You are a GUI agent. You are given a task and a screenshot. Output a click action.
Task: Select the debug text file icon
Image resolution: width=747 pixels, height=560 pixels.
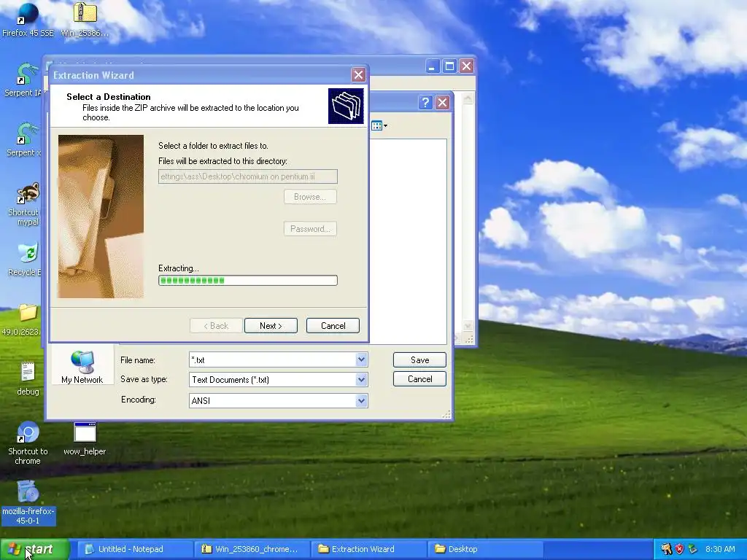pos(28,378)
